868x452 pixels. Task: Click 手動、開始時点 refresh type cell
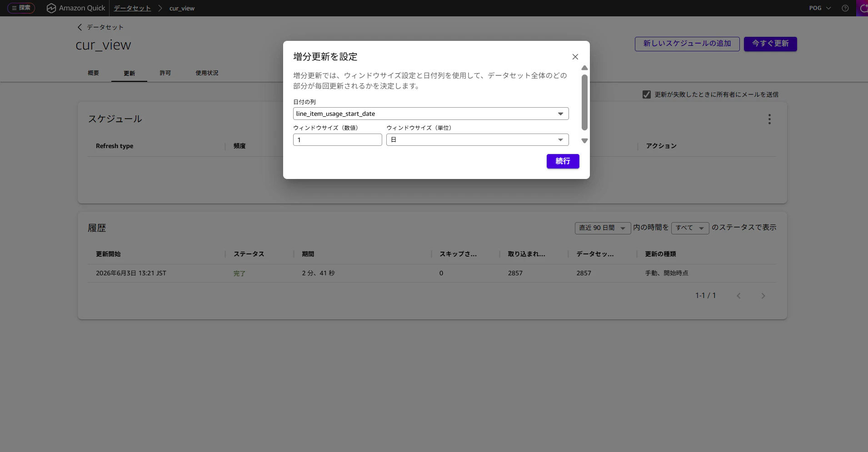tap(667, 273)
